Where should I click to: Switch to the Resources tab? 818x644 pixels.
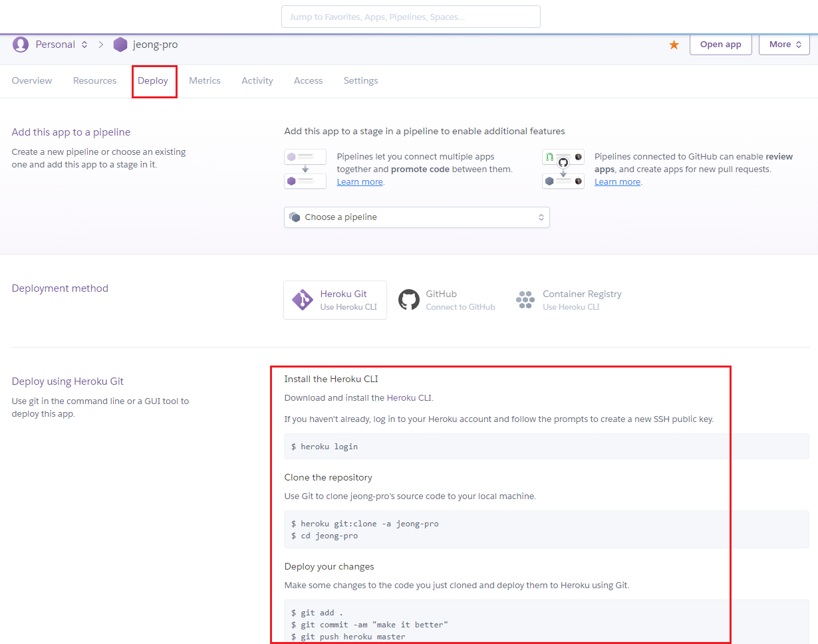[94, 80]
